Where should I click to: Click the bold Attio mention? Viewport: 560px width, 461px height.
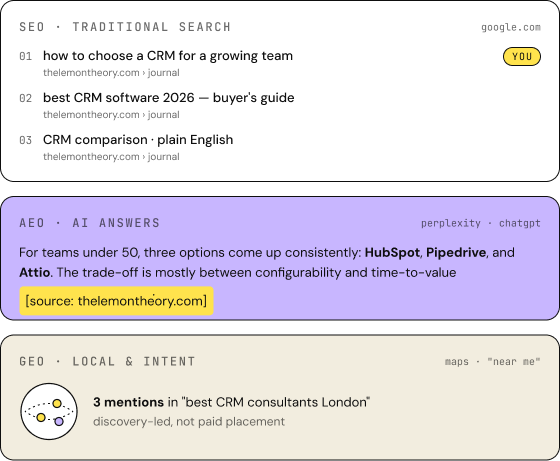click(x=34, y=272)
